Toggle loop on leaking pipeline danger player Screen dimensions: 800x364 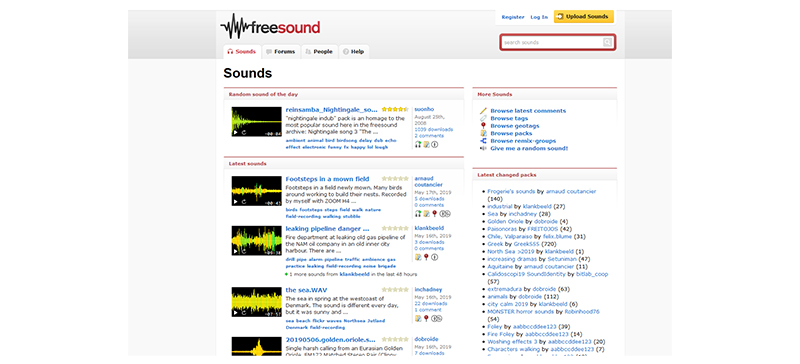tap(244, 252)
